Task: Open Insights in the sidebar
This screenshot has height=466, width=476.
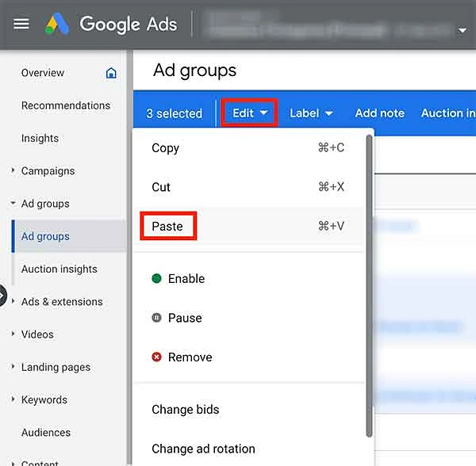Action: click(40, 138)
